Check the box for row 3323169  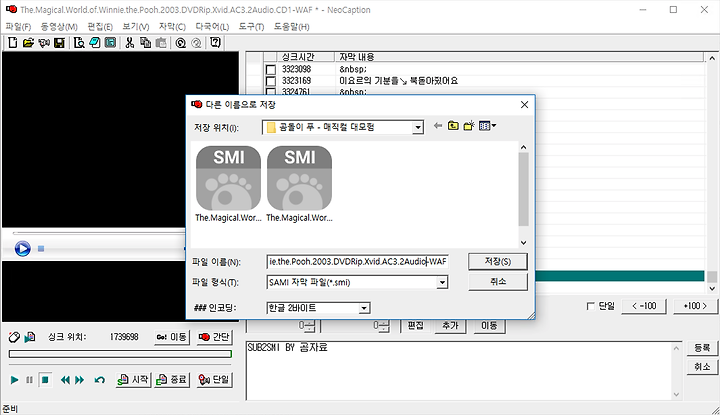pyautogui.click(x=271, y=81)
